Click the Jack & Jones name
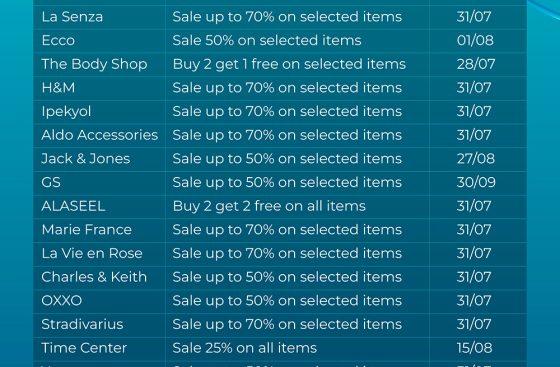The image size is (560, 367). pyautogui.click(x=86, y=159)
